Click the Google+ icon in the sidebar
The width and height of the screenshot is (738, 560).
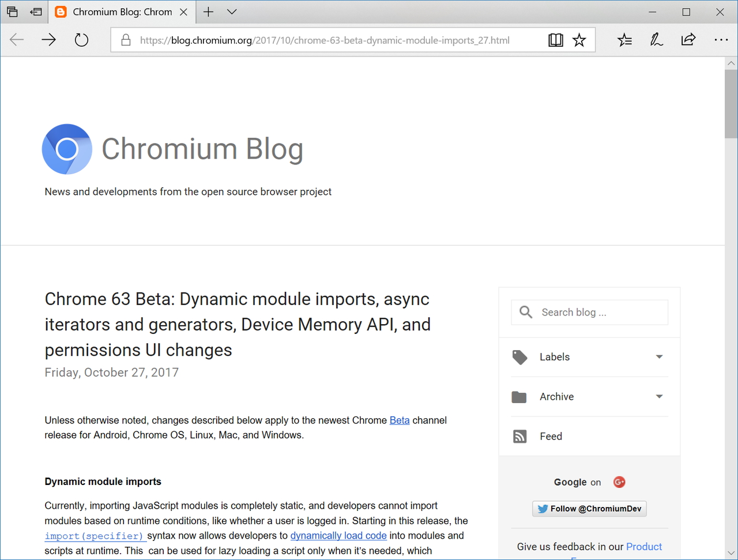pos(619,482)
